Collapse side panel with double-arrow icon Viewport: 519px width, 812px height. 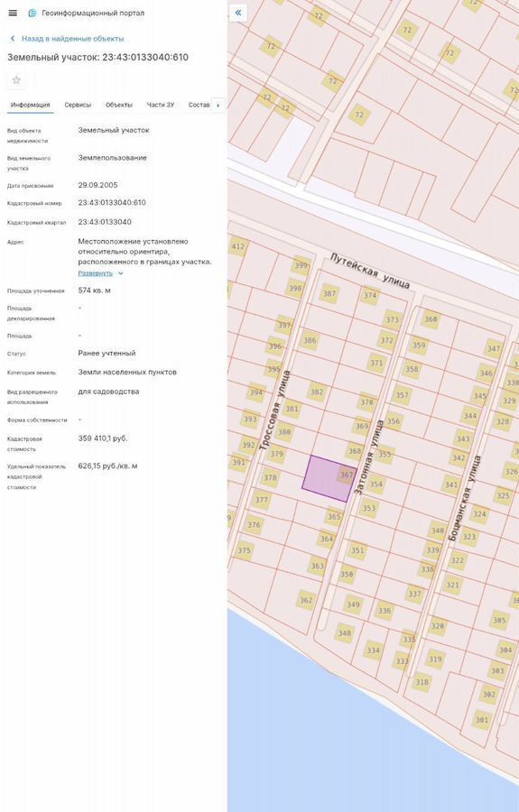click(x=238, y=13)
